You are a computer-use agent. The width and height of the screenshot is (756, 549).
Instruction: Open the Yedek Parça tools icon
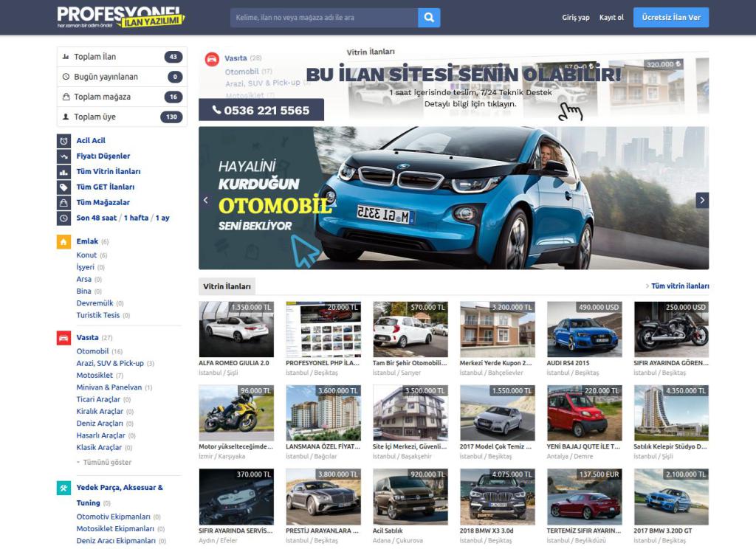point(63,488)
